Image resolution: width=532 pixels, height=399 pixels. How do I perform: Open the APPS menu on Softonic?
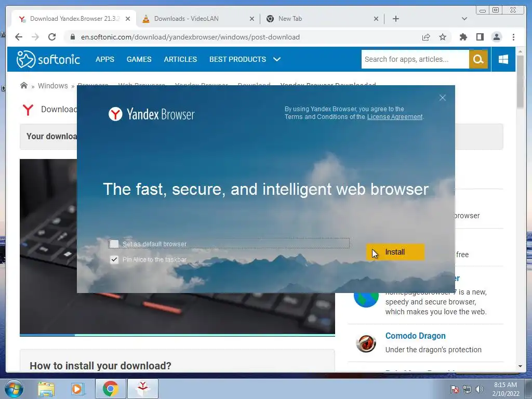pyautogui.click(x=105, y=59)
